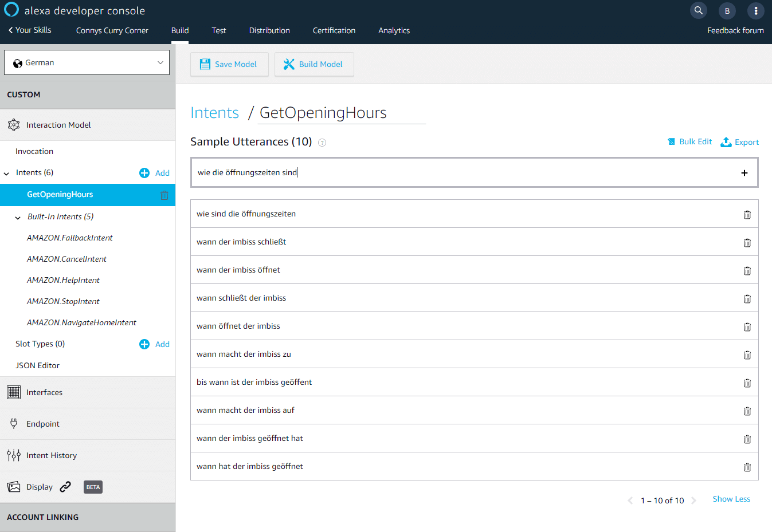This screenshot has width=772, height=532.
Task: Delete utterance 'wann der imbiss geöffnet hat'
Action: point(747,439)
